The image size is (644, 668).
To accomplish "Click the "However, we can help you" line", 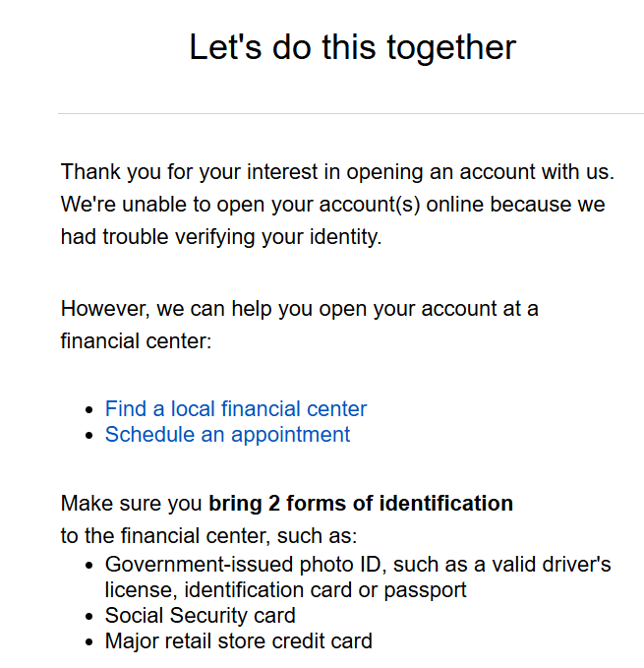I will [x=299, y=308].
